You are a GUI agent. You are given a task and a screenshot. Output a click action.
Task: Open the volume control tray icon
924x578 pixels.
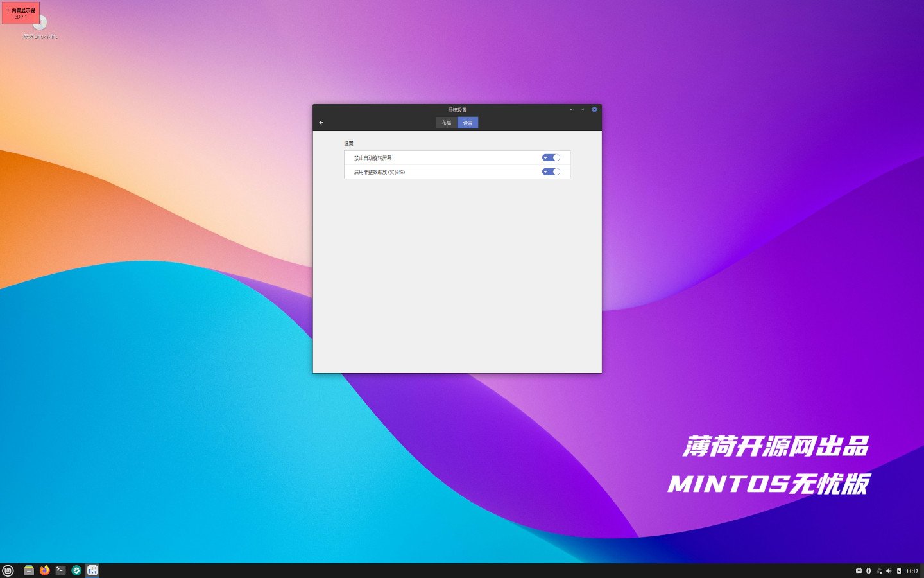(889, 571)
